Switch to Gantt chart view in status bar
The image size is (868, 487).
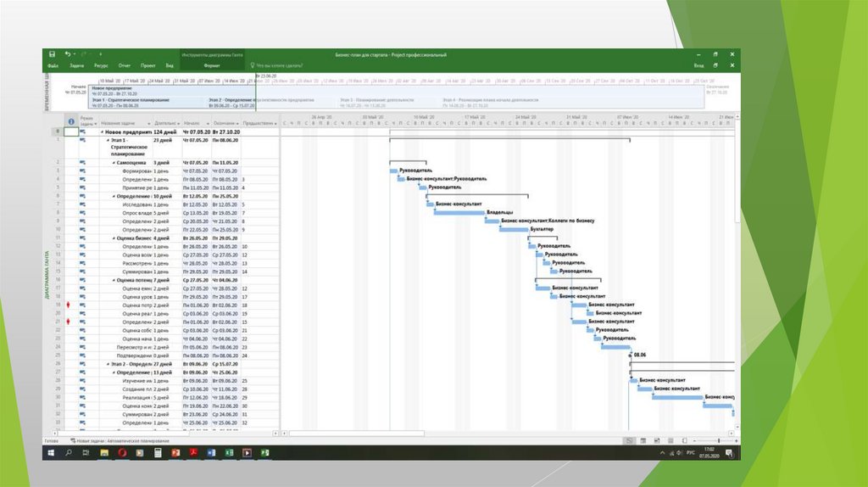(x=629, y=441)
